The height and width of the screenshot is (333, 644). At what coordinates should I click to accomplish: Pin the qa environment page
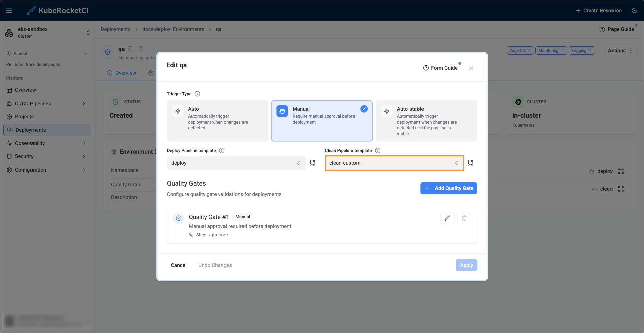point(141,49)
